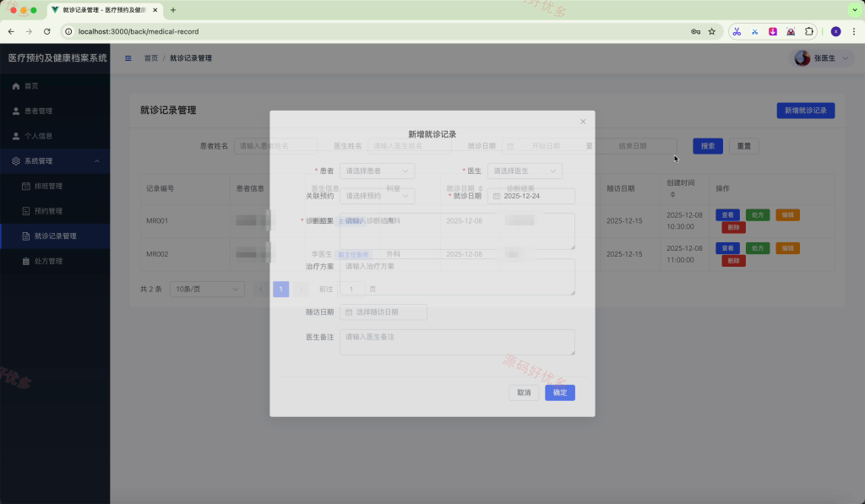Viewport: 865px width, 504px height.
Task: Focus the 医生备注 text area
Action: coord(457,343)
